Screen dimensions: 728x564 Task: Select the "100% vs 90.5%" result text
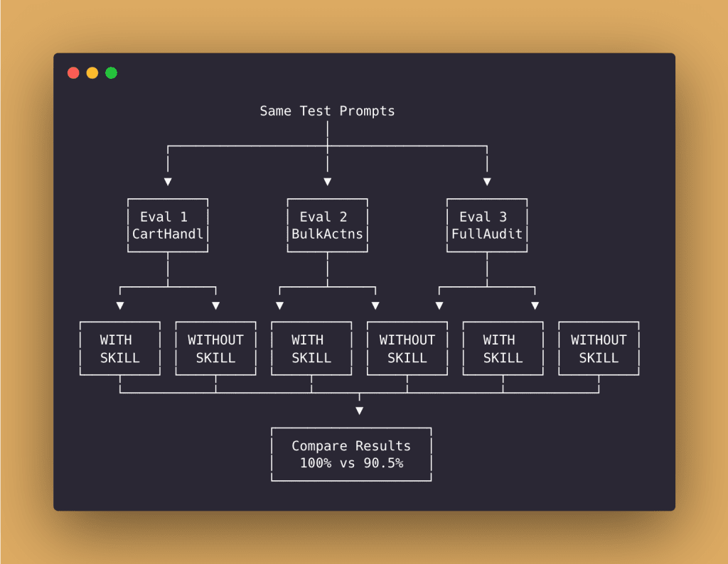tap(351, 463)
